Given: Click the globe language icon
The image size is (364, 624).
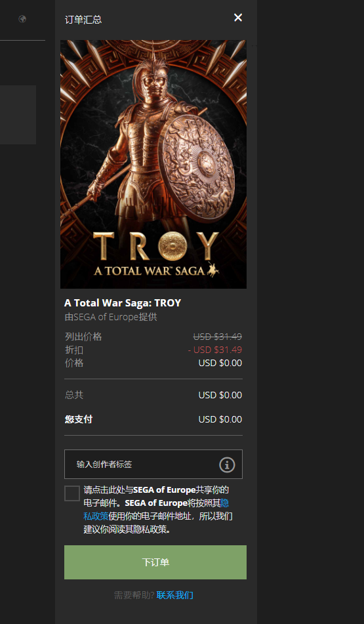Looking at the screenshot, I should point(22,19).
